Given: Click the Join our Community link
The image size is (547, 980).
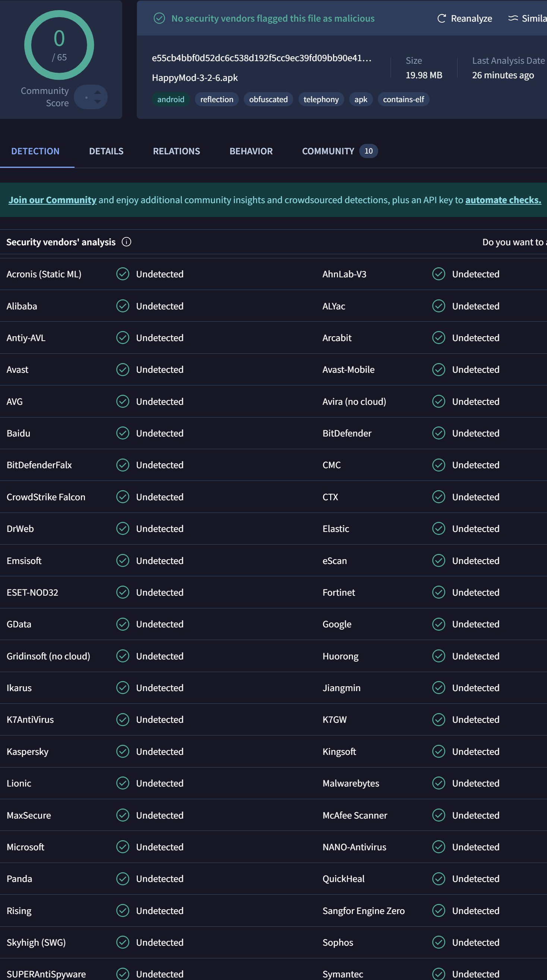Looking at the screenshot, I should coord(52,199).
